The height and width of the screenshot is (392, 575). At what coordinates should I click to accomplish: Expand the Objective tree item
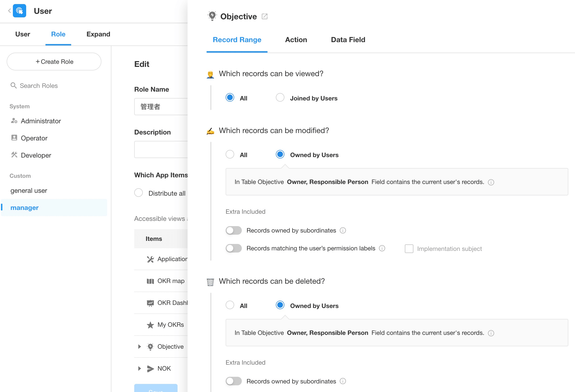coord(139,347)
